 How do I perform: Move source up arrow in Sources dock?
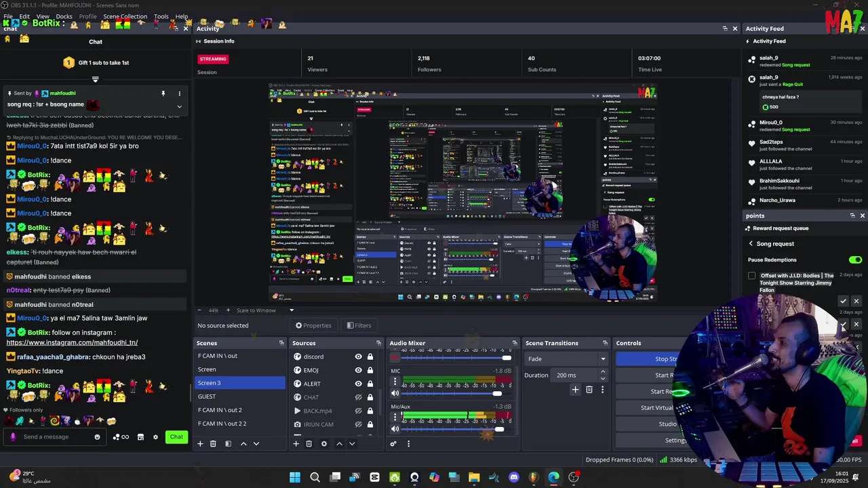coord(339,444)
